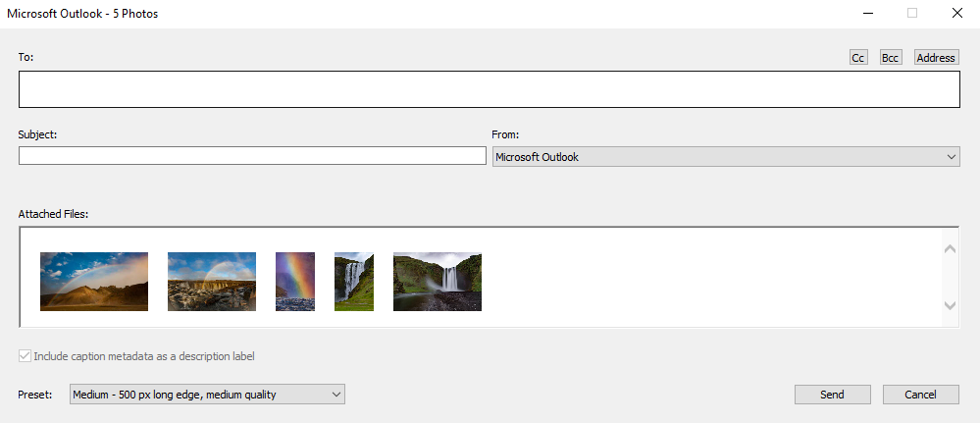The width and height of the screenshot is (980, 423).
Task: Open the From account dropdown
Action: 726,157
